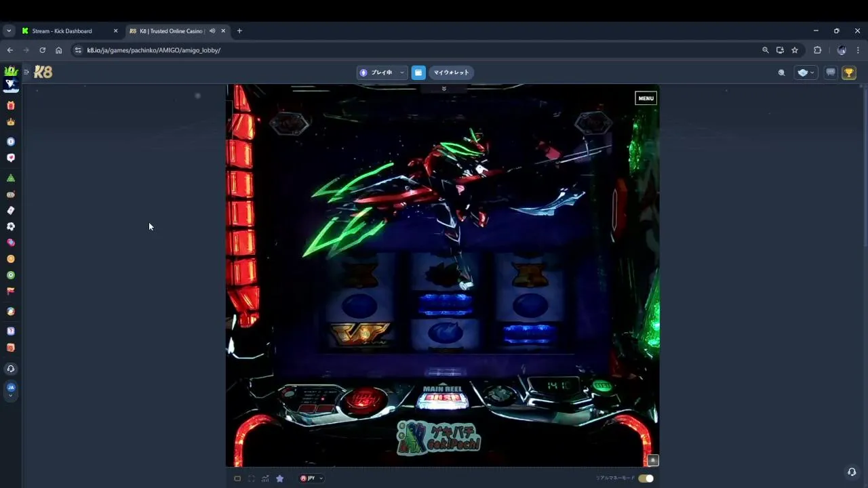The image size is (868, 488).
Task: Click the heart speech-bubble sidebar icon
Action: [x=10, y=158]
